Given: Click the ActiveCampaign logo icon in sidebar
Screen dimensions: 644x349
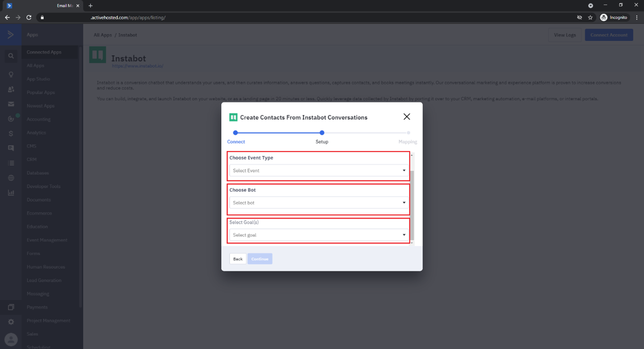Looking at the screenshot, I should pos(10,35).
